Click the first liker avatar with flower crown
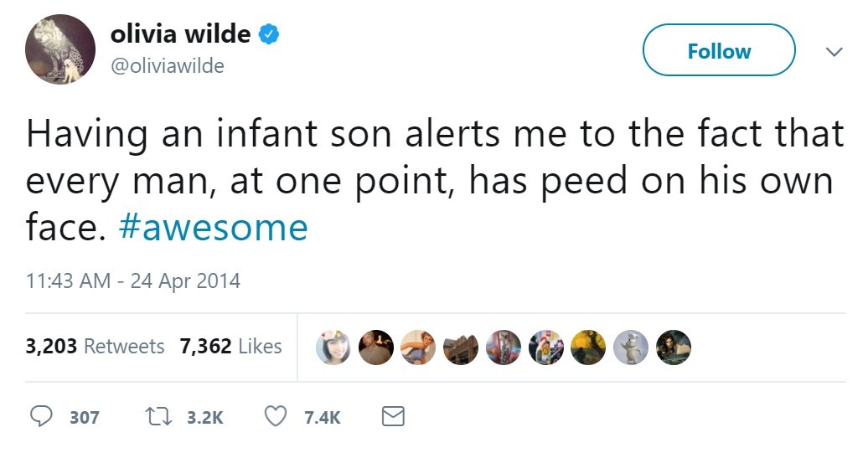 (333, 347)
